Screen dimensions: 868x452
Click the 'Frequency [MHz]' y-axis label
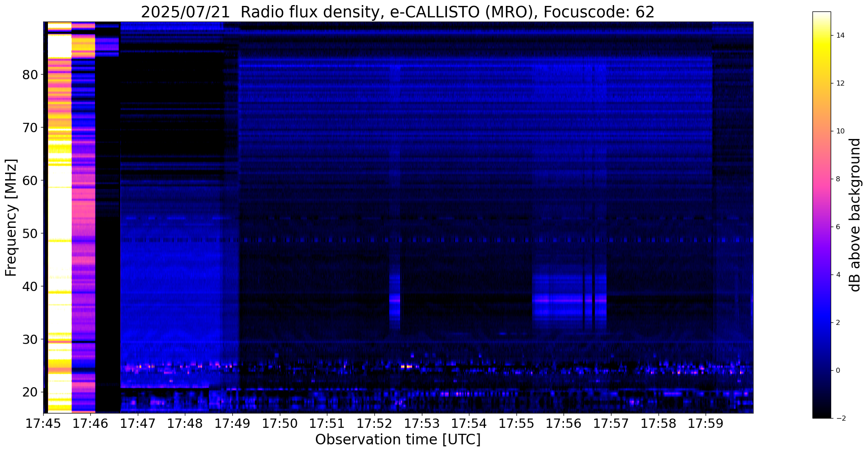coord(11,218)
